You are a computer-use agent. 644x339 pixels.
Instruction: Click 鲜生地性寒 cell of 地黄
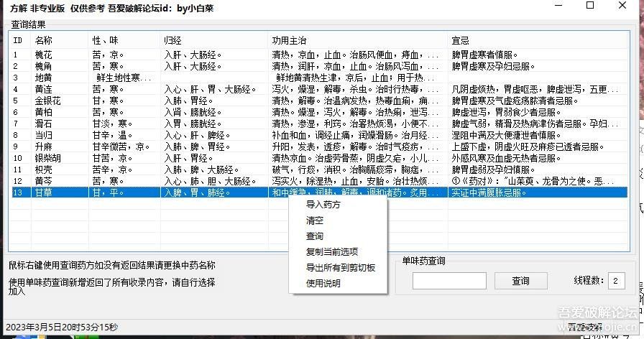[124, 78]
